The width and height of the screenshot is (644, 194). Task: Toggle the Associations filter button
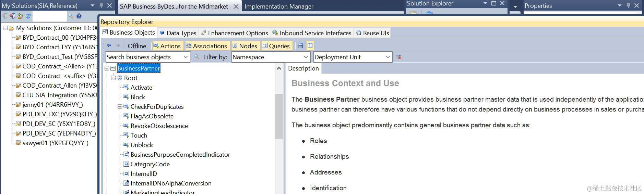coord(206,46)
